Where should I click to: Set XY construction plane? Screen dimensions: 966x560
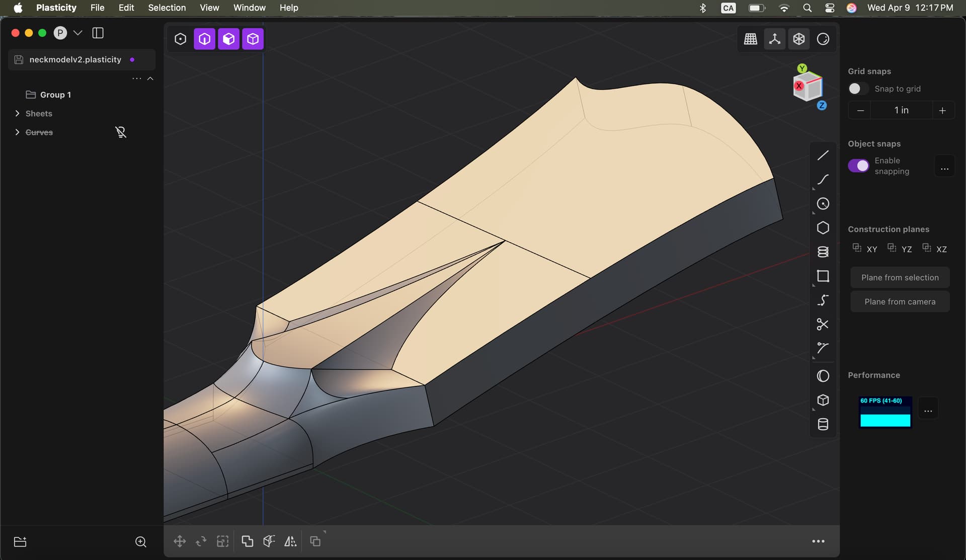(865, 248)
